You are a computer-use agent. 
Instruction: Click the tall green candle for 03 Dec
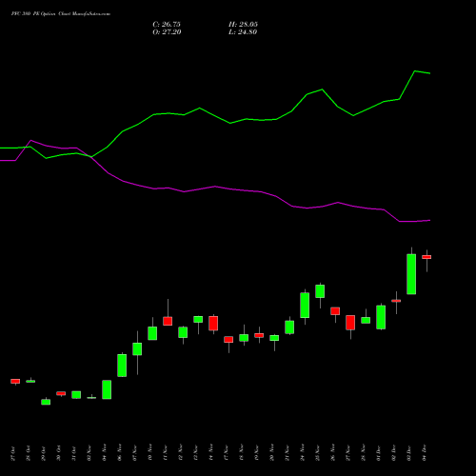pyautogui.click(x=411, y=274)
